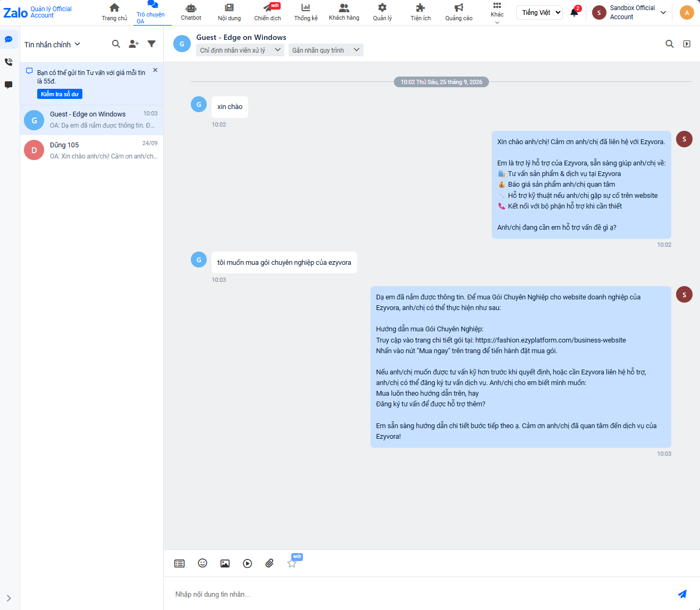
Task: Attach a file with the paperclip icon
Action: tap(269, 563)
